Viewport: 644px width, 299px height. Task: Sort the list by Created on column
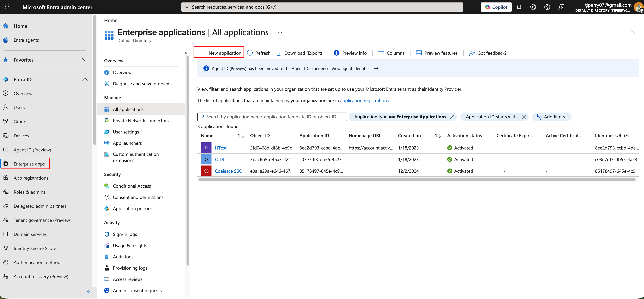[437, 136]
